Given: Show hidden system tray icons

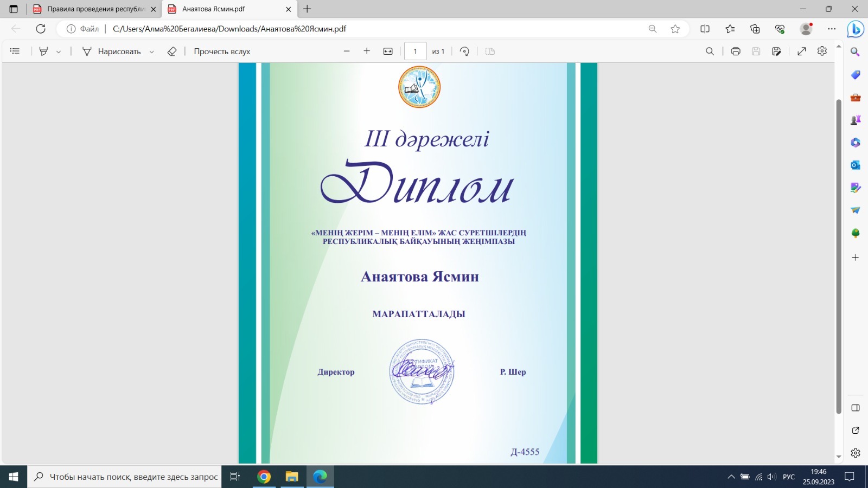Looking at the screenshot, I should 731,477.
